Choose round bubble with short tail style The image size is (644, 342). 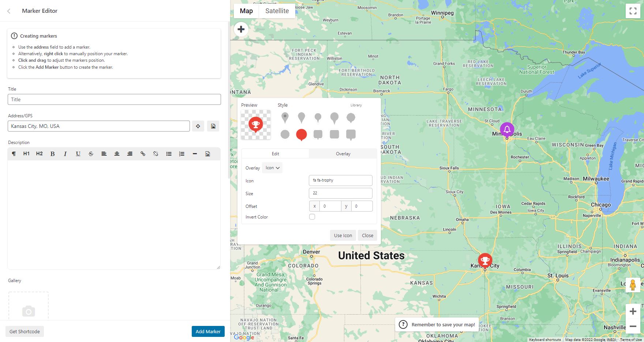pos(351,118)
